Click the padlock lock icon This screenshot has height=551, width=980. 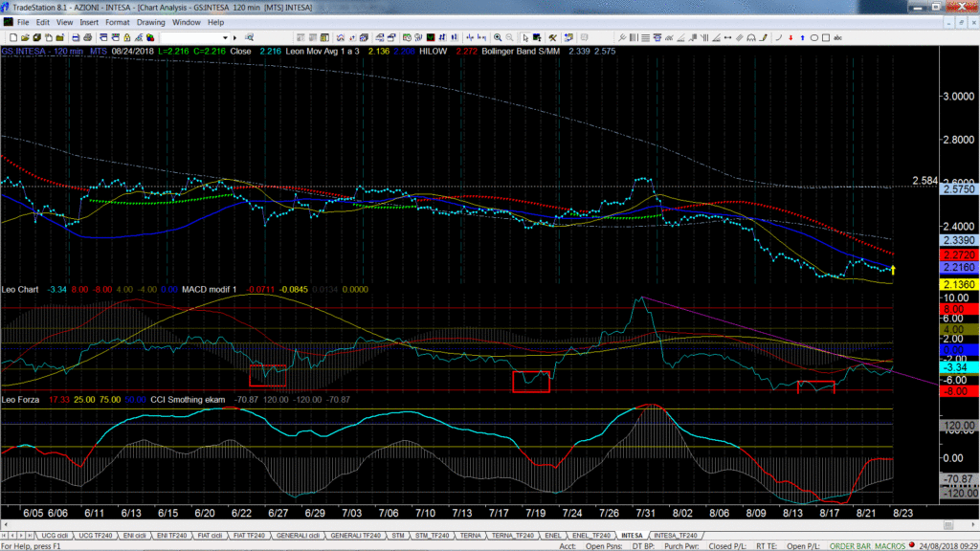click(127, 37)
